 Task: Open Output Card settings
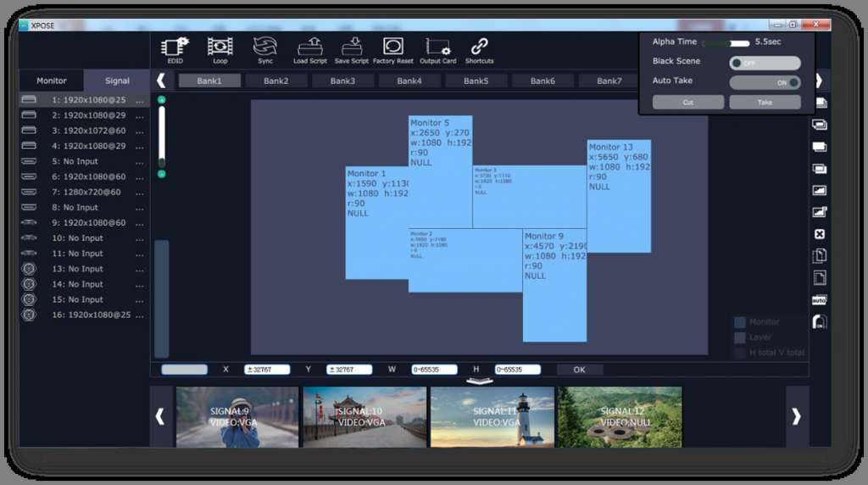[437, 47]
